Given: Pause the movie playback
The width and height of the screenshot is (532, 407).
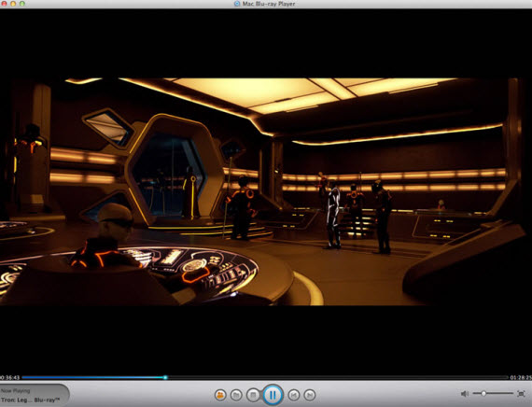Looking at the screenshot, I should 273,395.
